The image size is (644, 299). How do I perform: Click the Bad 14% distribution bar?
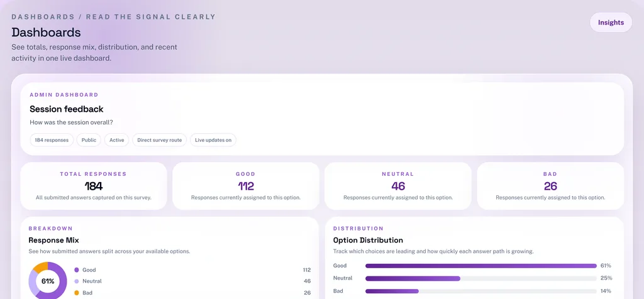pos(481,291)
